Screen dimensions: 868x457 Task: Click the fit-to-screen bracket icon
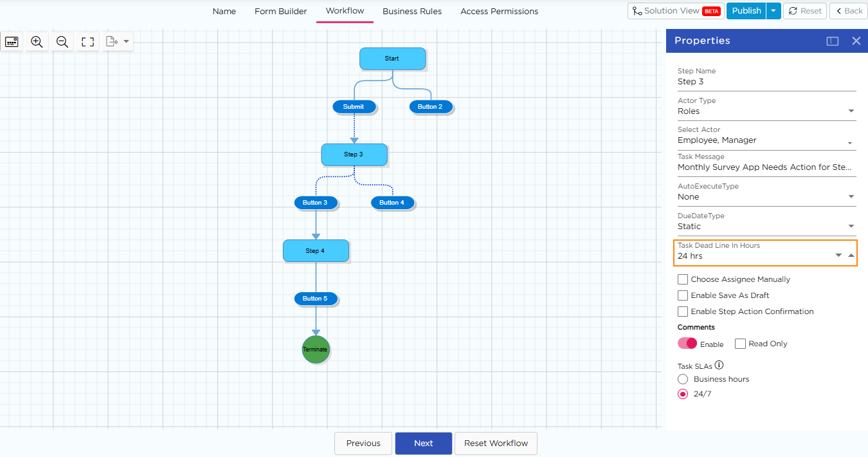[88, 42]
